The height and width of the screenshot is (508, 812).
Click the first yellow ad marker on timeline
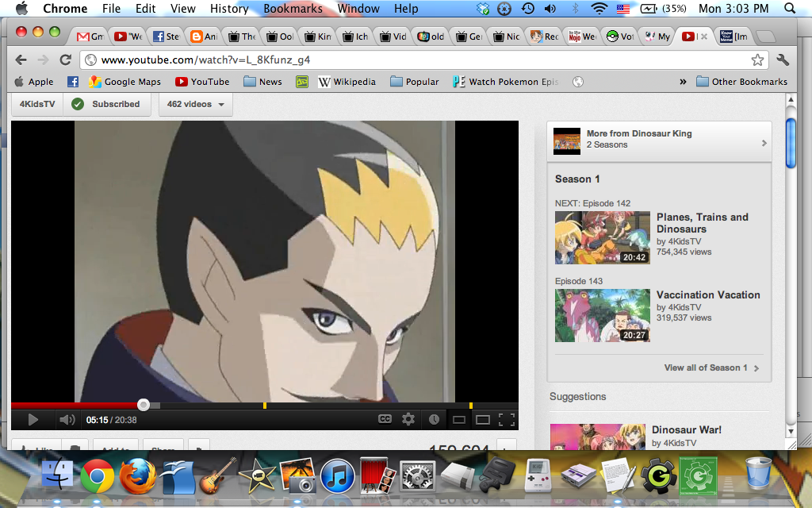click(x=265, y=406)
